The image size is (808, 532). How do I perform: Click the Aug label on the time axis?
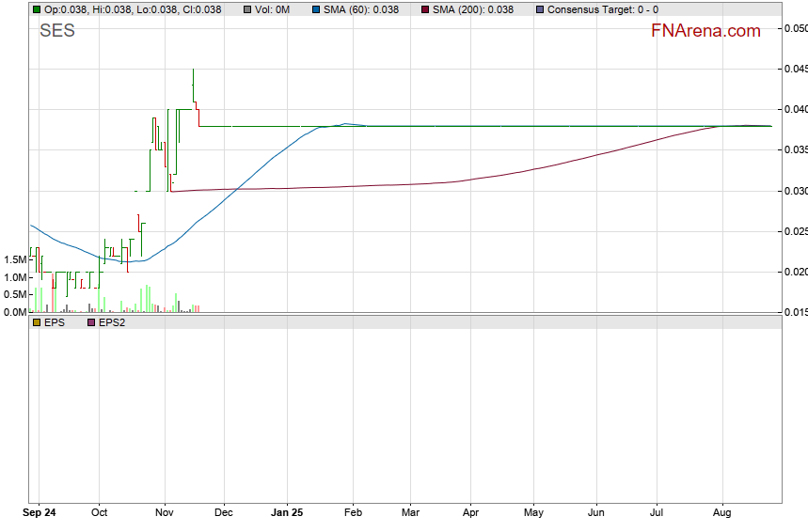click(722, 513)
